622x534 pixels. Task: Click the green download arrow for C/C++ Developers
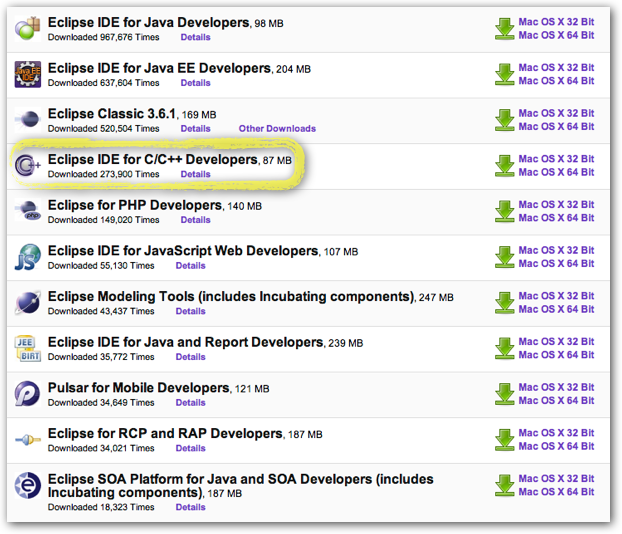pos(505,165)
